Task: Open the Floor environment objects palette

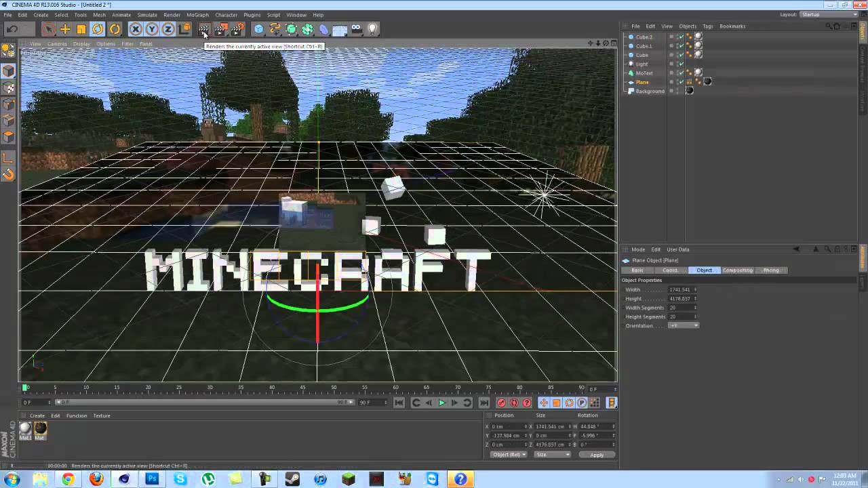Action: 340,29
